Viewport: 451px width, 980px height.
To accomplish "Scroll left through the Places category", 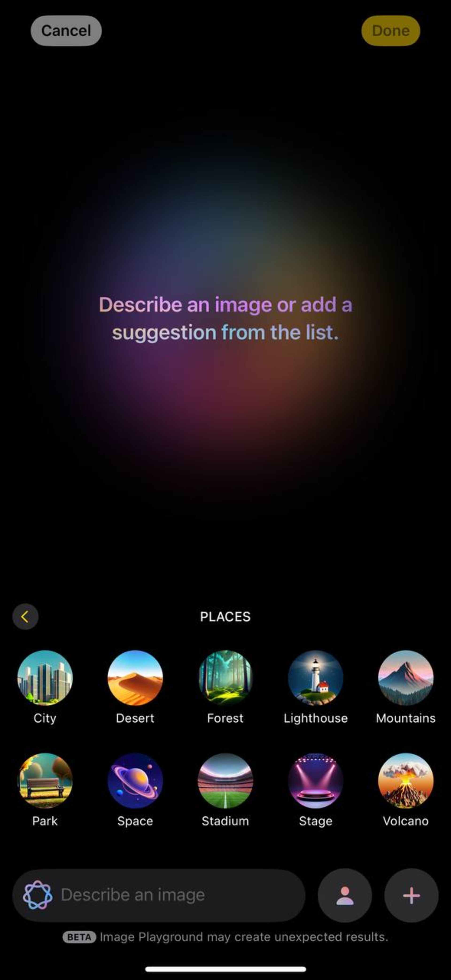I will click(x=25, y=616).
